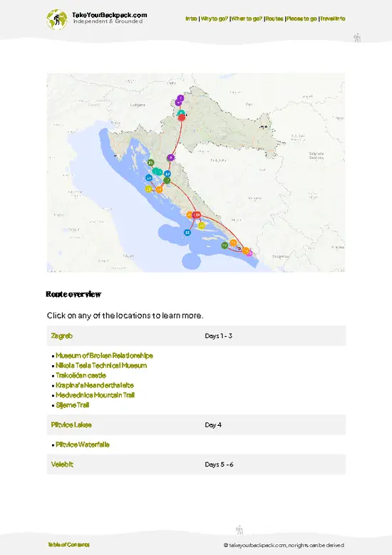The width and height of the screenshot is (392, 555).
Task: Click the large red marker at Zagreb
Action: click(182, 118)
